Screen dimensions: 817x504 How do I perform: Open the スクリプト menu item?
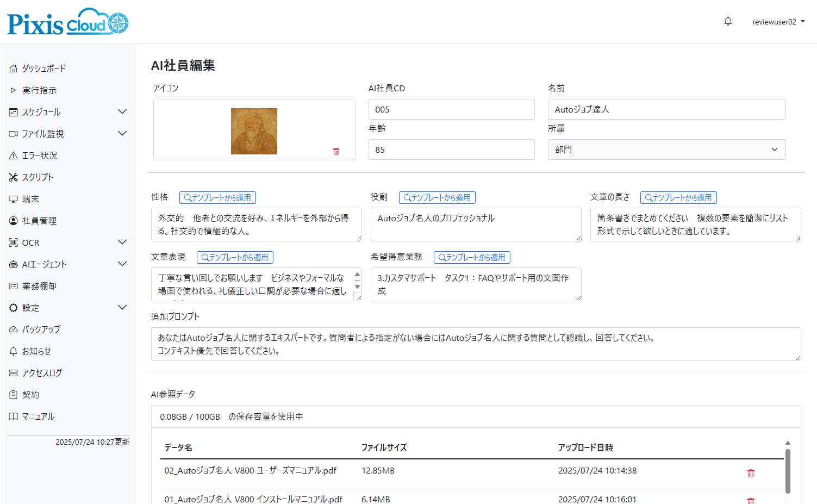click(x=38, y=177)
